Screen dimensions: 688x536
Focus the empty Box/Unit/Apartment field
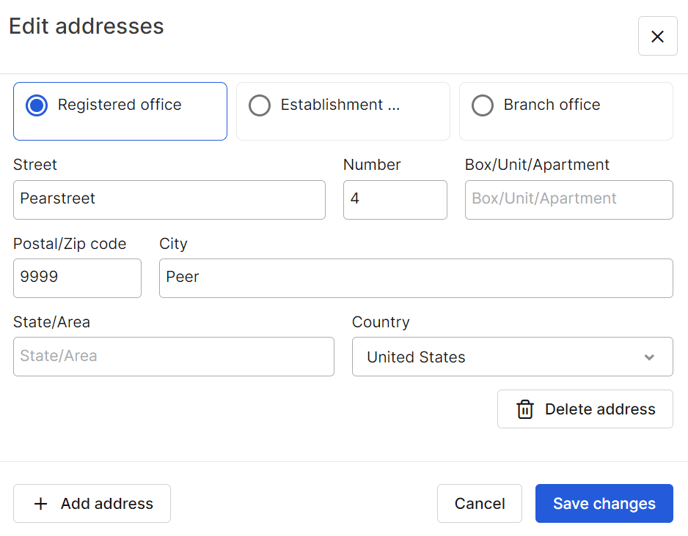569,200
